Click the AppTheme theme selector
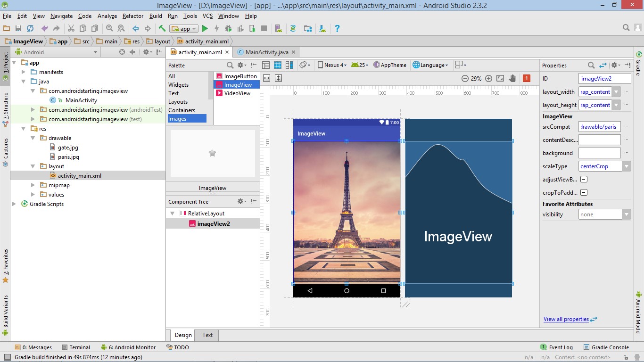The image size is (644, 362). 390,65
